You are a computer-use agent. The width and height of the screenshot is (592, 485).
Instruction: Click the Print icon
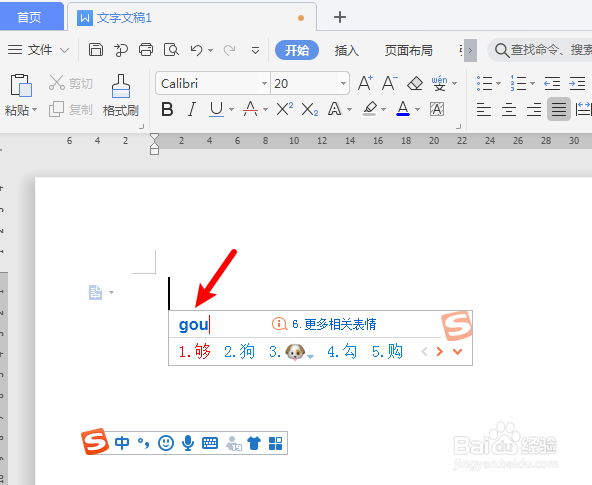pos(146,50)
